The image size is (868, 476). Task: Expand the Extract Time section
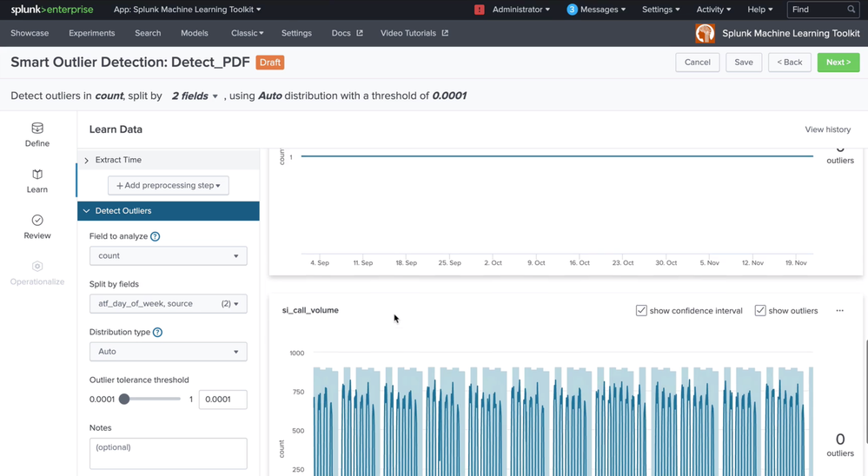(x=169, y=160)
